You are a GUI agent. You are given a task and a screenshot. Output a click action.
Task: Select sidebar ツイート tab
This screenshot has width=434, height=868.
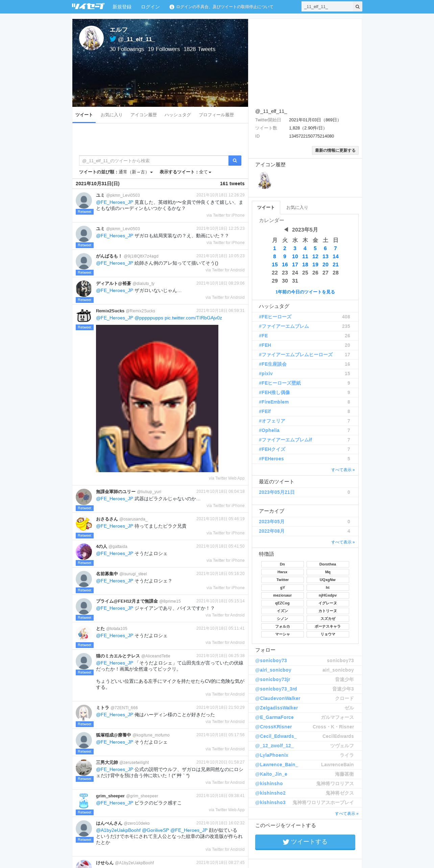pos(266,208)
